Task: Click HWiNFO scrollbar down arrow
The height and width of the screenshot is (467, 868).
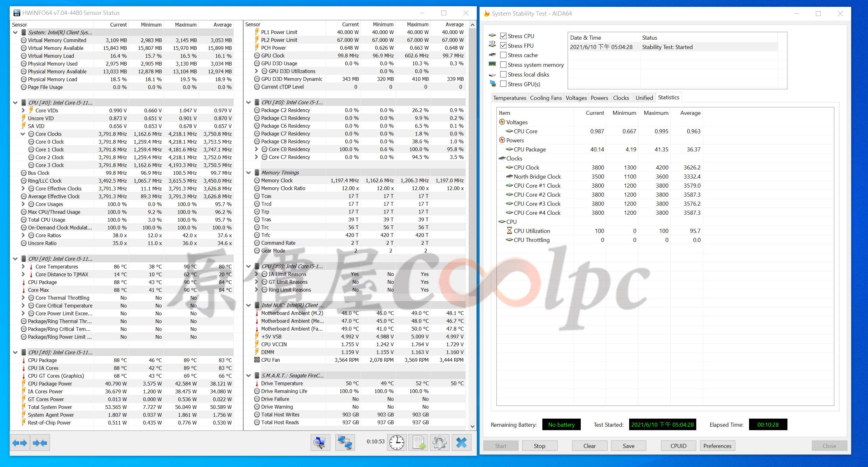Action: pyautogui.click(x=472, y=426)
